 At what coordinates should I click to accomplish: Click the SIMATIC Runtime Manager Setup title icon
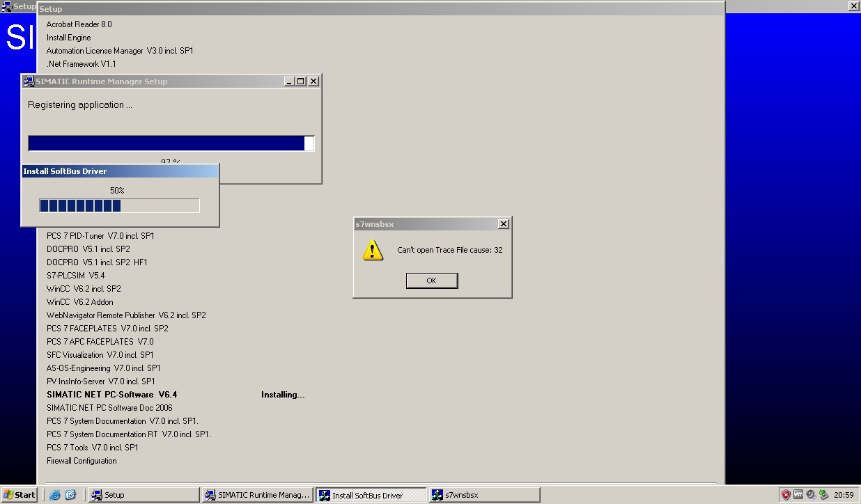click(x=29, y=81)
